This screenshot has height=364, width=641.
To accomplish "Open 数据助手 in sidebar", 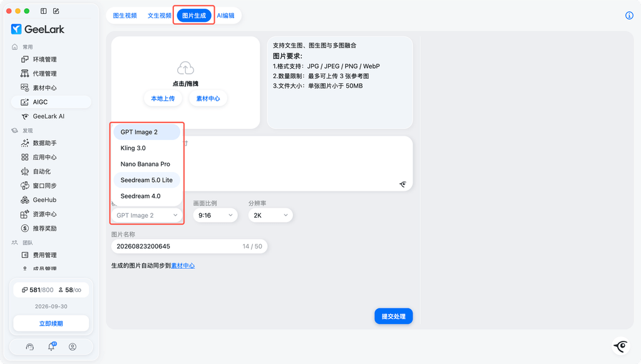I will pyautogui.click(x=51, y=143).
